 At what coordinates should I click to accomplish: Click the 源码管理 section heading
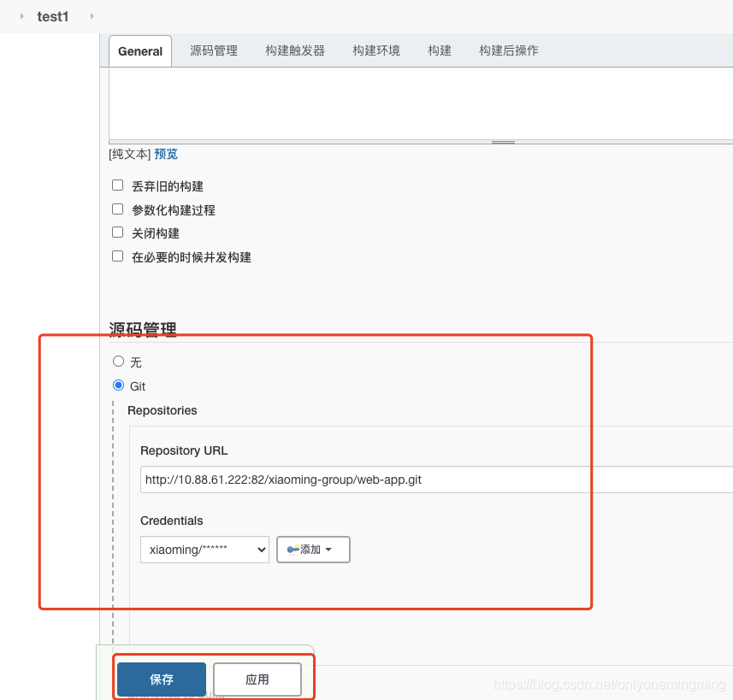143,329
